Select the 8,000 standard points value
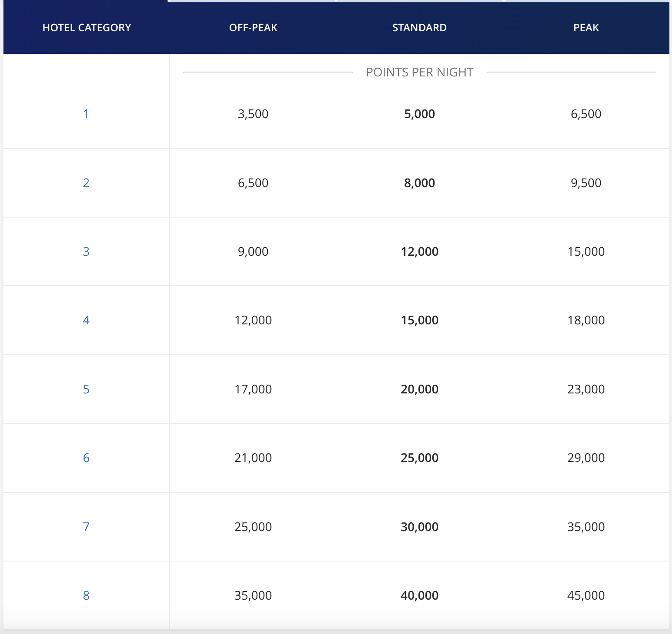This screenshot has width=672, height=634. pyautogui.click(x=419, y=183)
